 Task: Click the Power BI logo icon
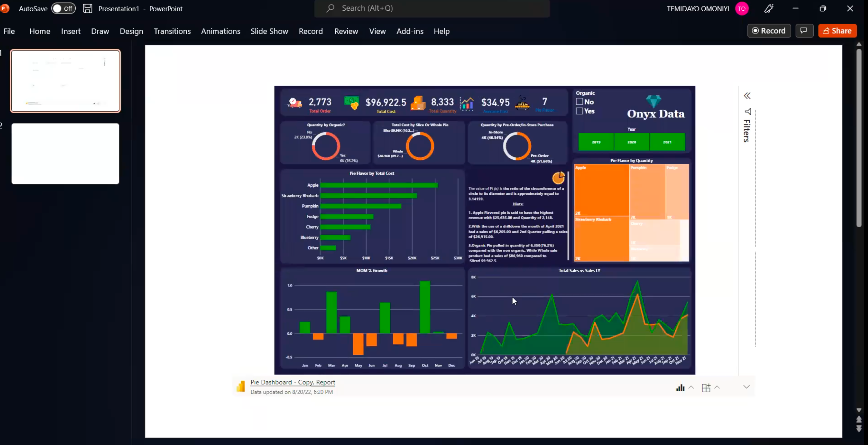[x=241, y=386]
